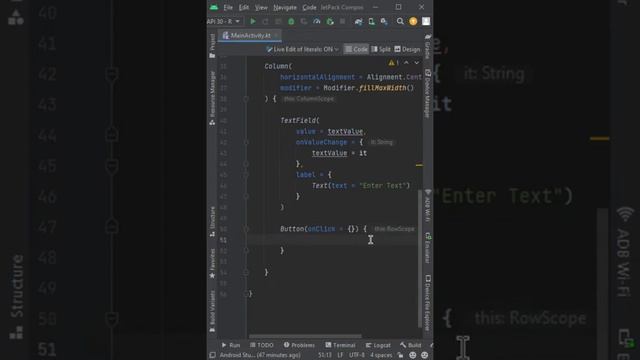Click the Android Studio logo icon
Screen dimensions: 640x360
(x=214, y=7)
